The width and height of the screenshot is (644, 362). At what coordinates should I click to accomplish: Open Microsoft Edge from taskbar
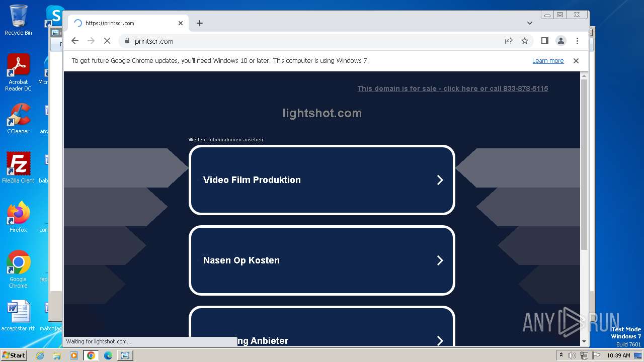pos(108,355)
